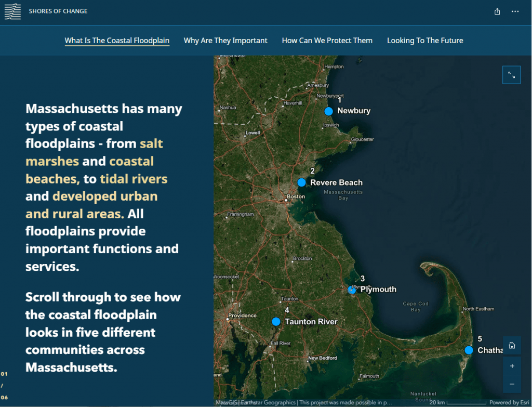Click the Plymouth location marker
The image size is (532, 407).
[352, 290]
